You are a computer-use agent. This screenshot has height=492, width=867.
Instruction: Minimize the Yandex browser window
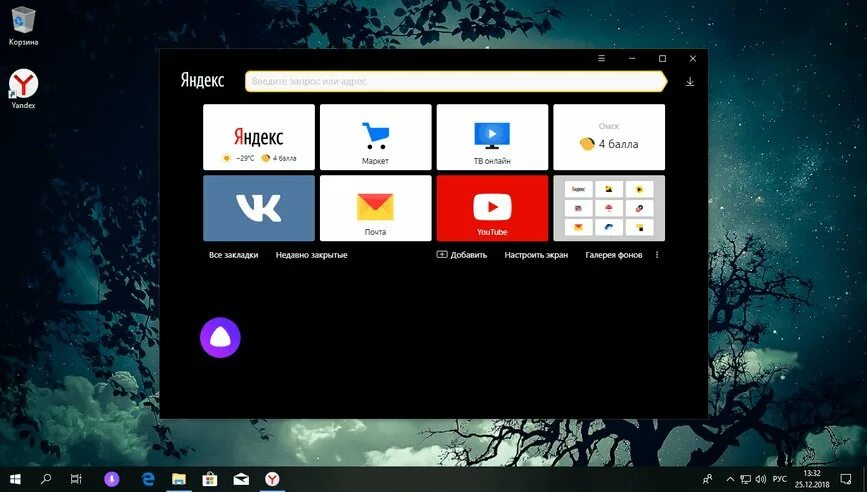click(632, 59)
